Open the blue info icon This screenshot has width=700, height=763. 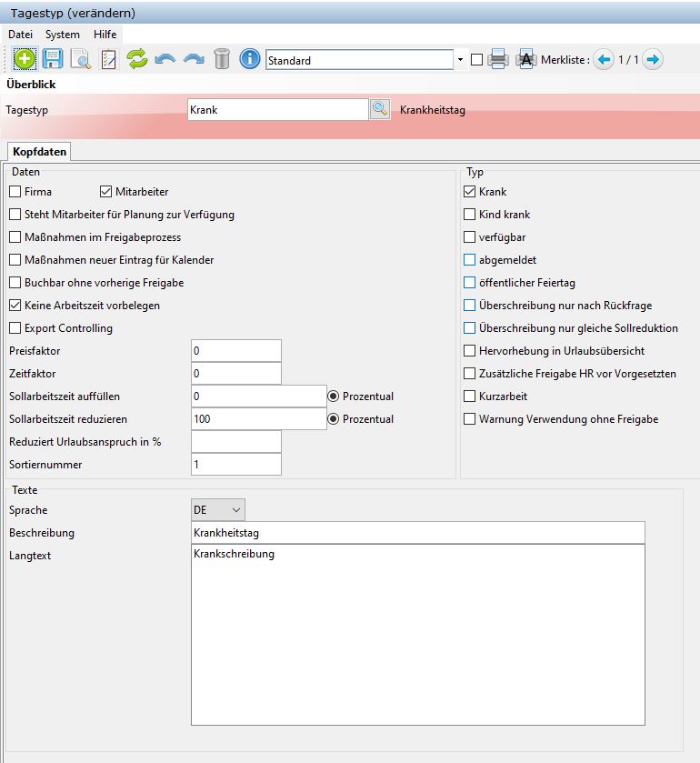click(250, 60)
